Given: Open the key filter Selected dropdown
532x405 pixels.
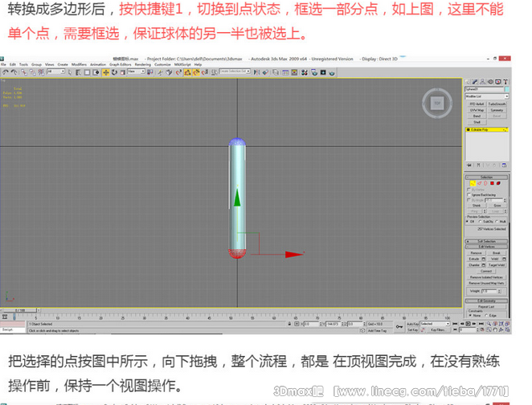Looking at the screenshot, I should click(x=435, y=324).
